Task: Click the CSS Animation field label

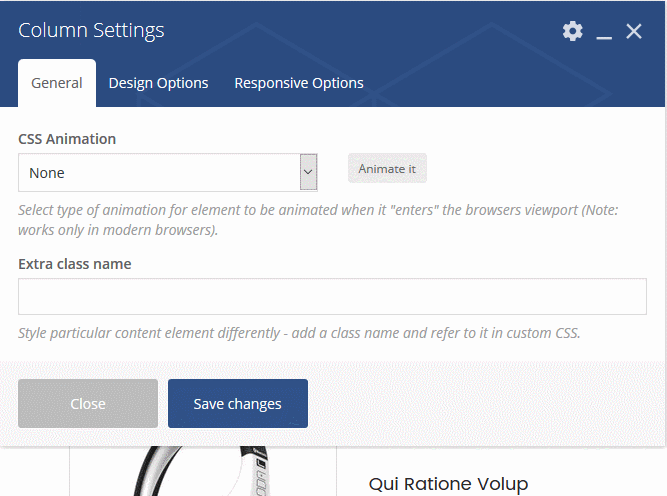Action: pos(67,139)
